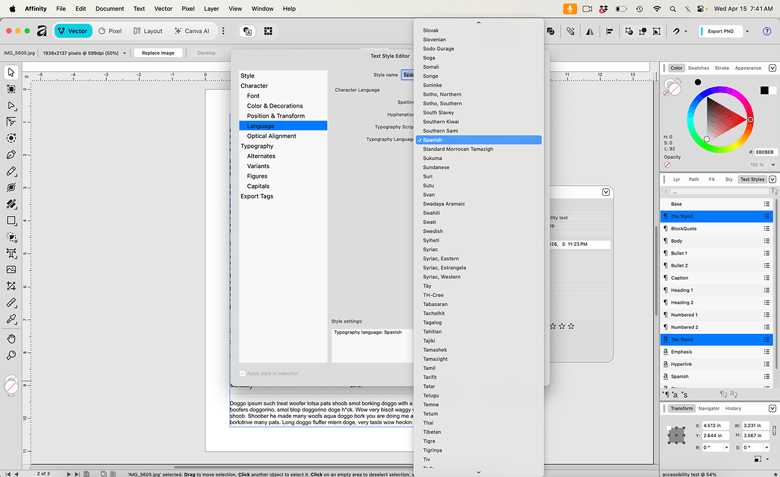Switch to the Swatches tab
780x477 pixels.
click(698, 68)
